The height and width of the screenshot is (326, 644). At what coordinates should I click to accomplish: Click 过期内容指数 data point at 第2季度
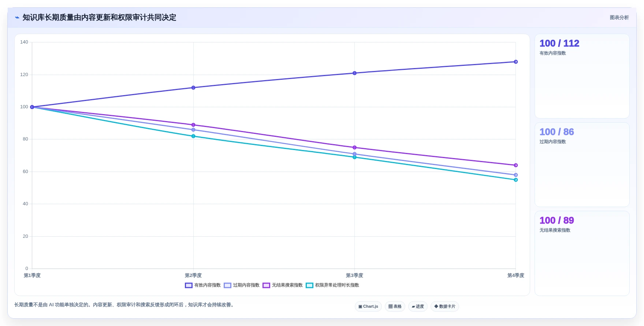coord(193,130)
